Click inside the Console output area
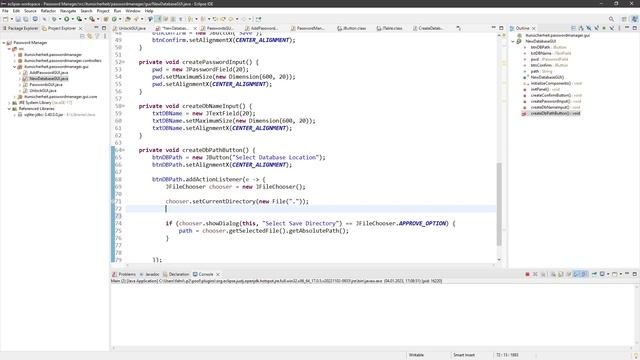Image resolution: width=640 pixels, height=360 pixels. point(374,314)
